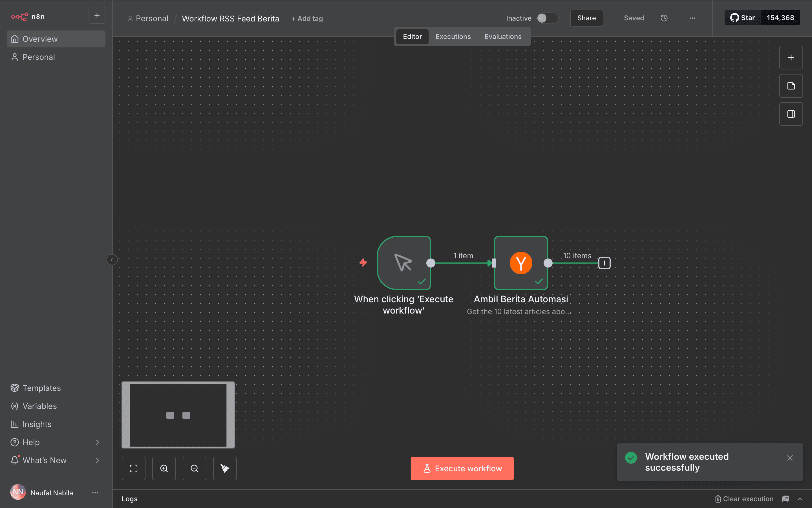Open Variables in the sidebar

[56, 406]
